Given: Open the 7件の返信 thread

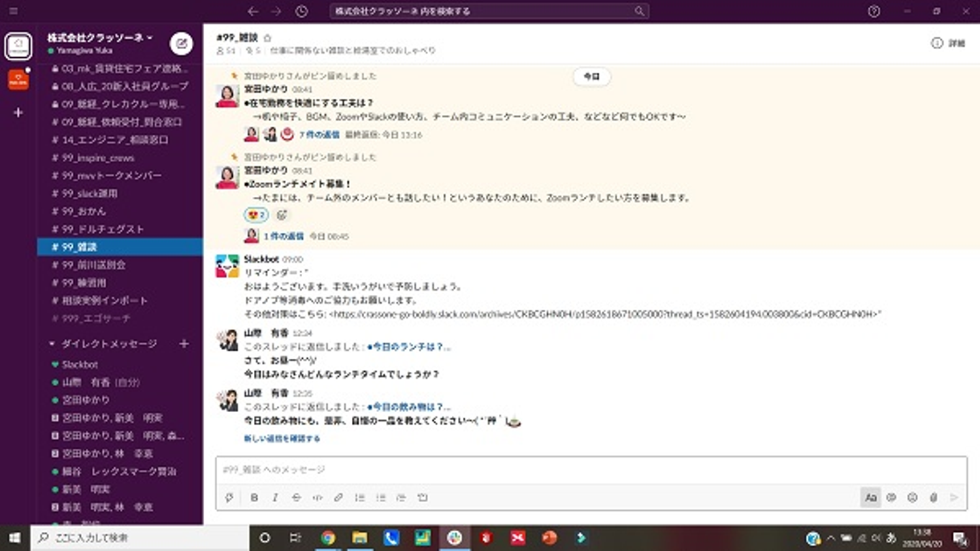Looking at the screenshot, I should [319, 135].
